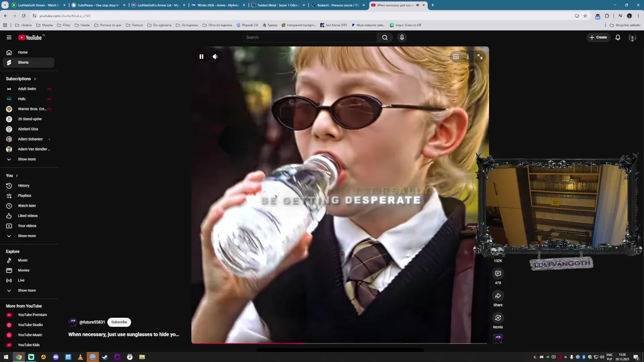644x362 pixels.
Task: Open the notifications bell
Action: coord(618,37)
